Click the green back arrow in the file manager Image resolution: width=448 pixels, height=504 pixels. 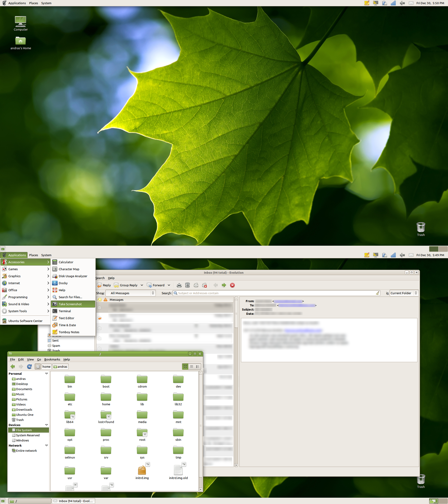click(13, 367)
